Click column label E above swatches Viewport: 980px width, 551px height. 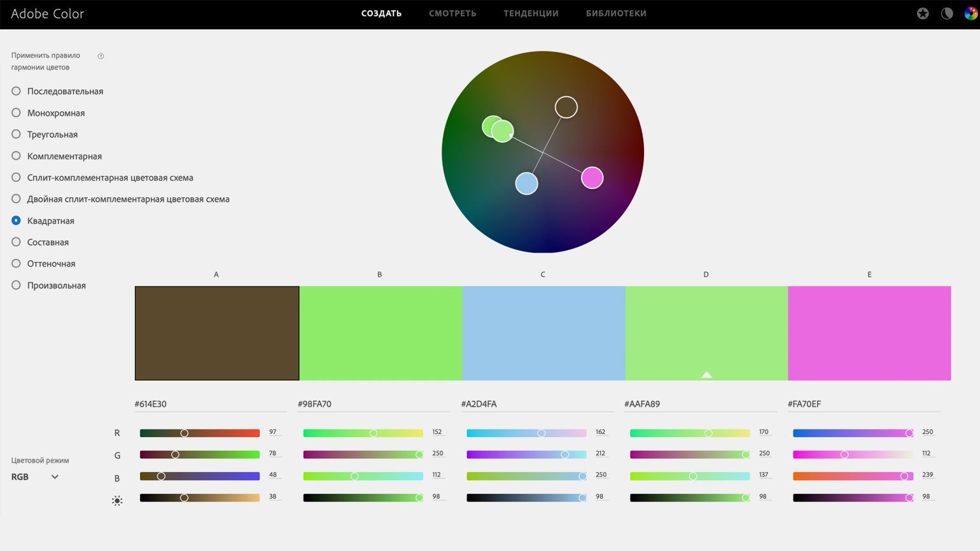(x=869, y=275)
